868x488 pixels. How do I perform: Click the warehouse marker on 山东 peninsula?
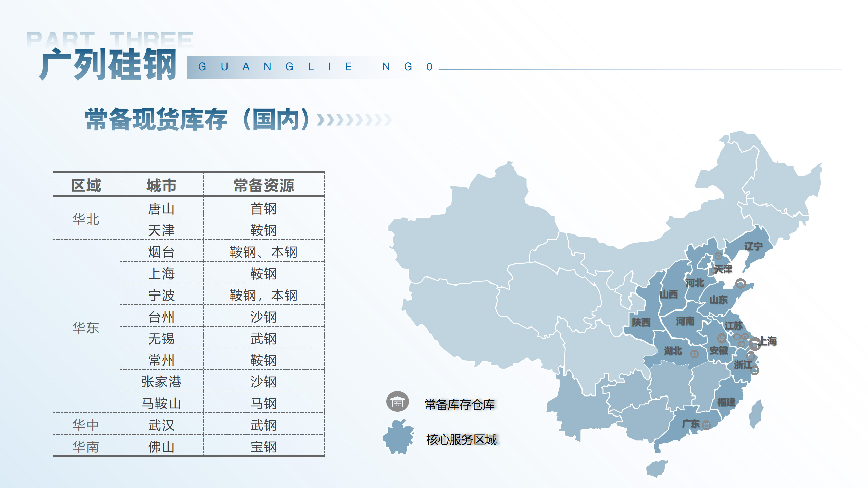(741, 283)
